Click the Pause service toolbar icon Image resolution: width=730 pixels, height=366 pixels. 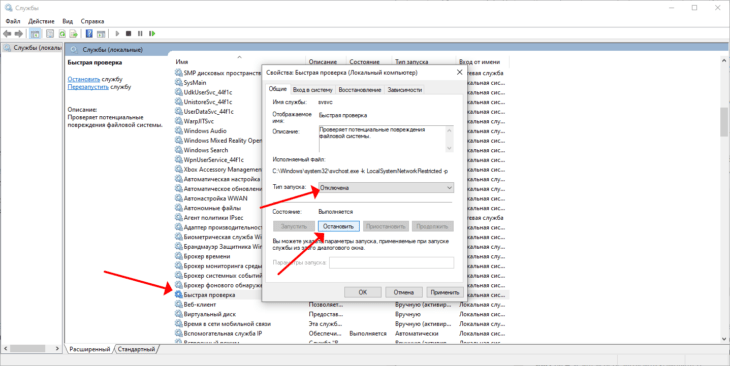click(140, 34)
